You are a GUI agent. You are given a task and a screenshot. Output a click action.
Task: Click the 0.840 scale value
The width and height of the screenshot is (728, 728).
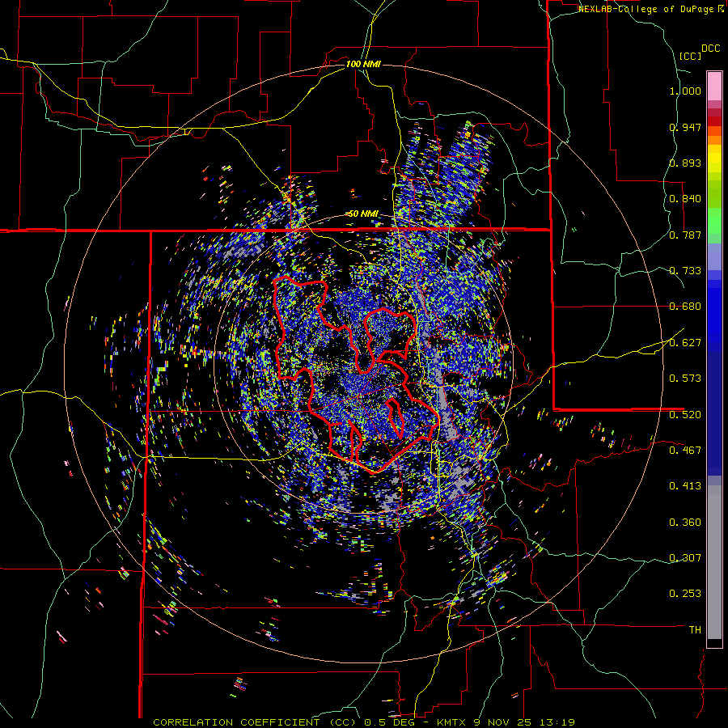tap(685, 199)
